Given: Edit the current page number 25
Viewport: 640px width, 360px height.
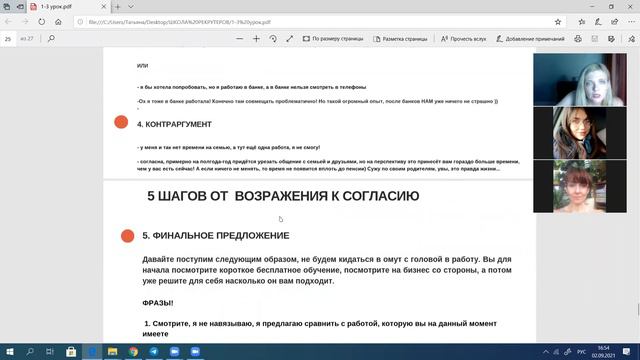Looking at the screenshot, I should [x=8, y=39].
